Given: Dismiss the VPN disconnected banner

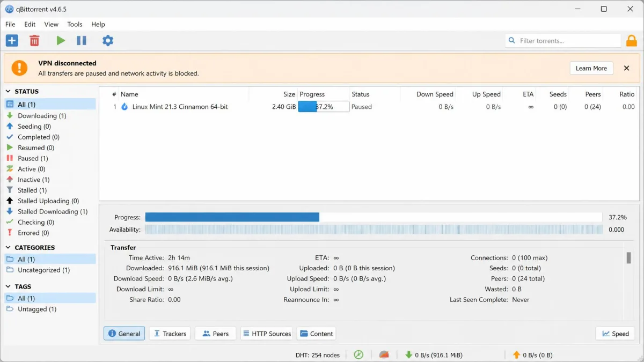Looking at the screenshot, I should [x=626, y=68].
